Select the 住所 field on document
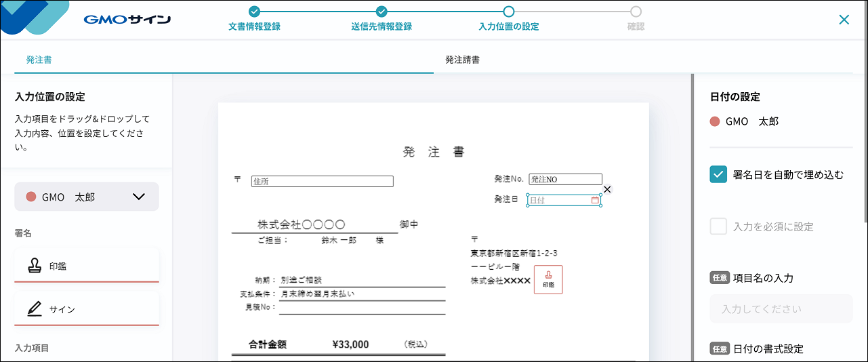The width and height of the screenshot is (868, 362). point(322,181)
